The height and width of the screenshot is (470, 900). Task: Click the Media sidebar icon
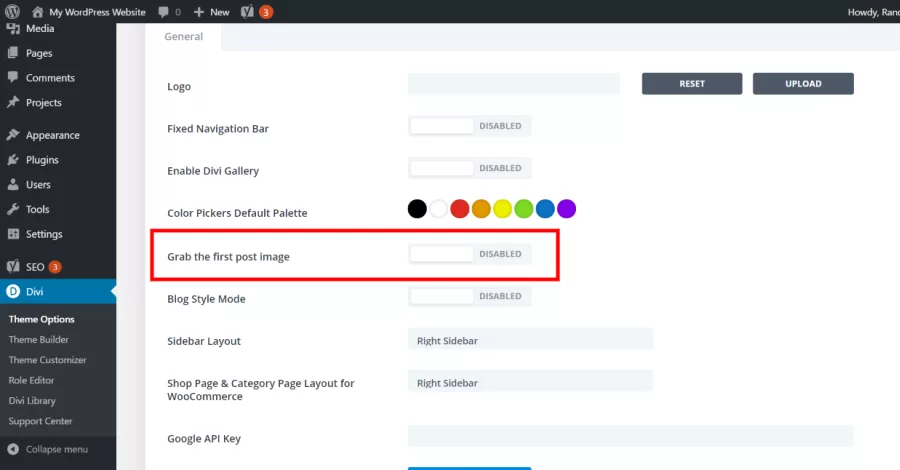[x=13, y=29]
